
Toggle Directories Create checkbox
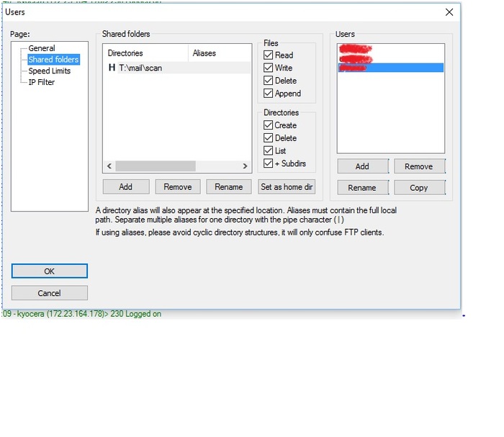coord(268,125)
